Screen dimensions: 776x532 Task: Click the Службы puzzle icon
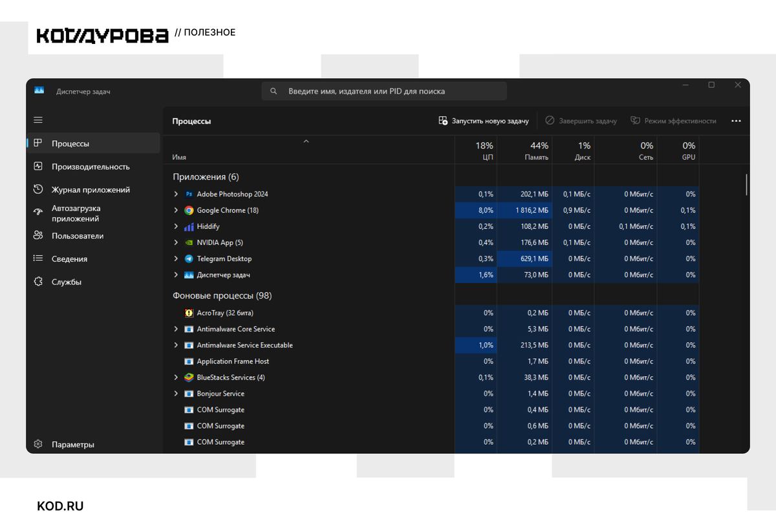pos(38,282)
